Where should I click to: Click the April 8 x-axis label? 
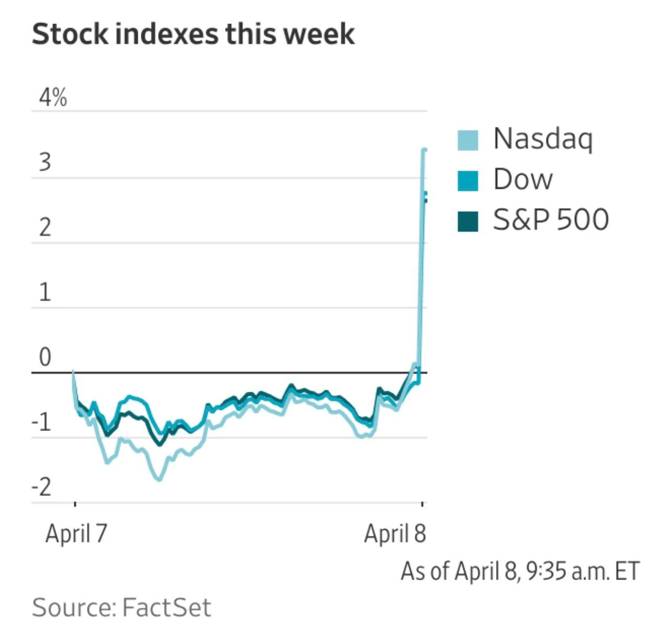coord(395,534)
